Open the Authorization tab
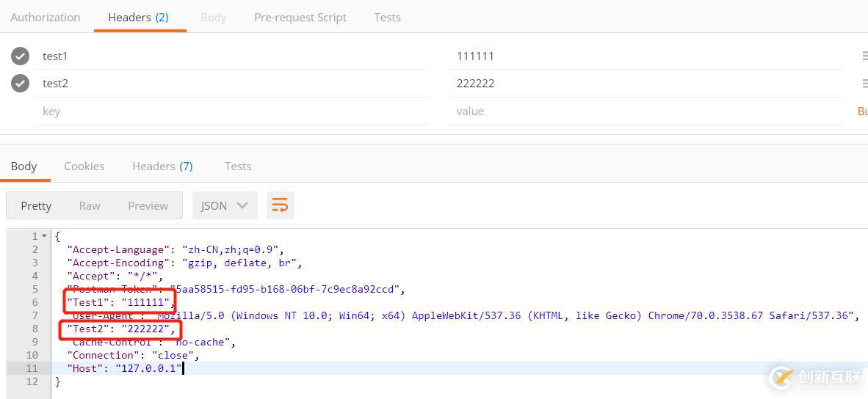 [46, 17]
